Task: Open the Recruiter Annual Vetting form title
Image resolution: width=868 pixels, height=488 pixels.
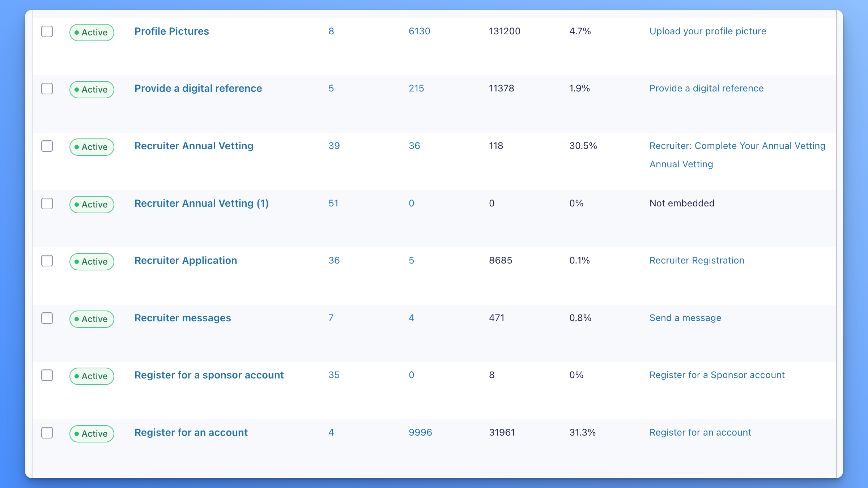Action: coord(194,146)
